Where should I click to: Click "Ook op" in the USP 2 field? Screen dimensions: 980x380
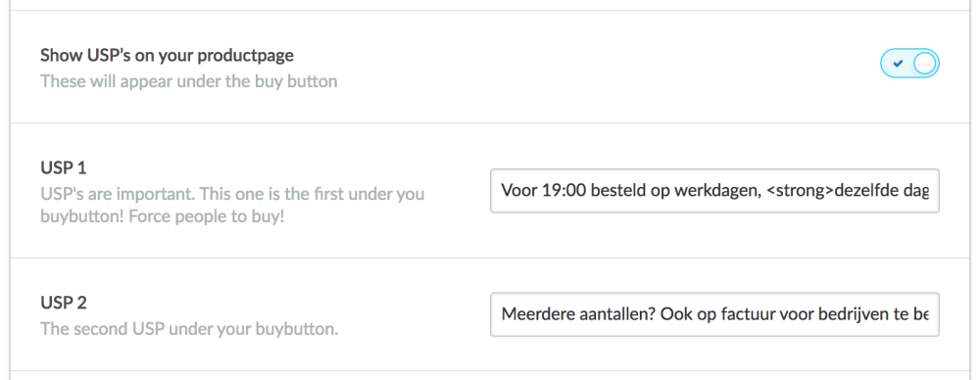point(680,314)
